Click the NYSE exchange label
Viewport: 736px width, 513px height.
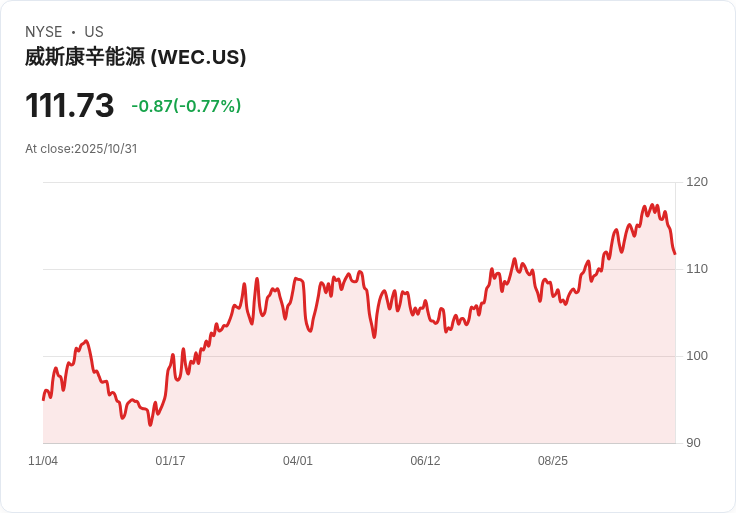(x=44, y=32)
